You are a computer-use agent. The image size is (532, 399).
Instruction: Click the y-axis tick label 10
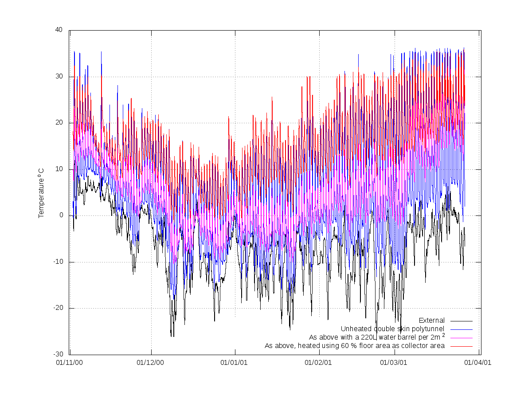click(59, 169)
